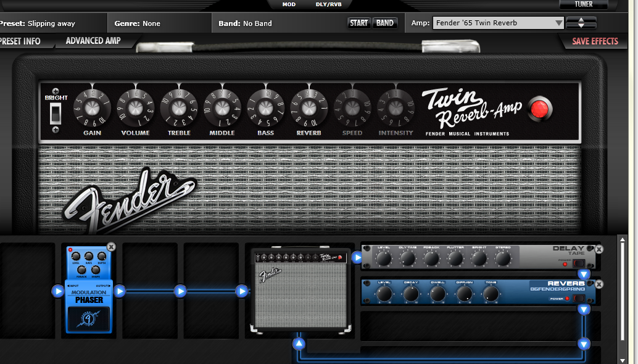Select the amp thumbnail in the signal chain

tap(300, 290)
